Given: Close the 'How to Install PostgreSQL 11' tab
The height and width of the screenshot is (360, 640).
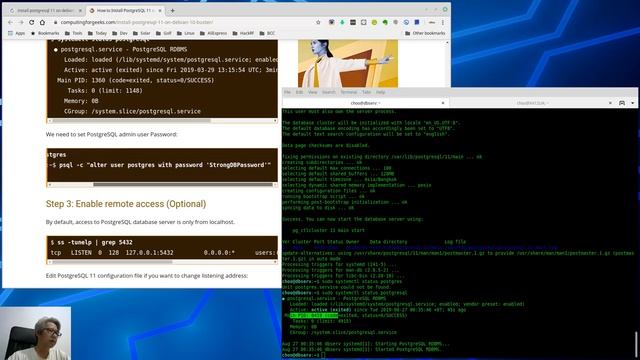Looking at the screenshot, I should tap(160, 11).
